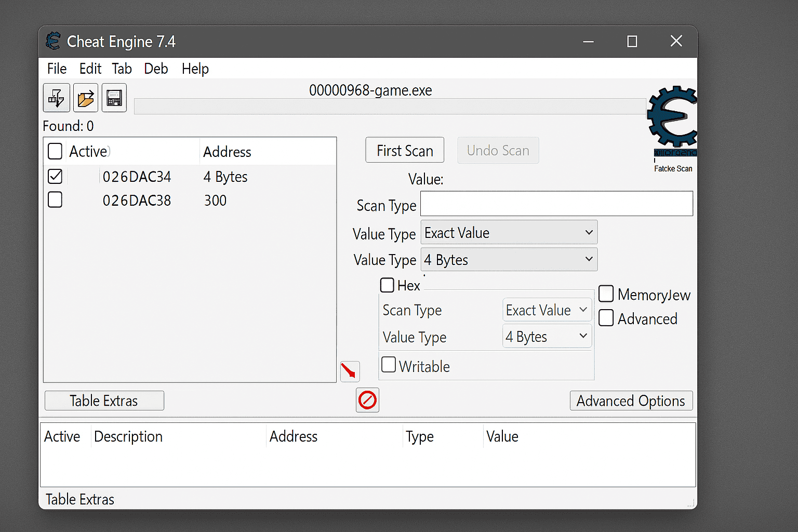Click the Cheat Engine title bar icon
Viewport: 798px width, 532px height.
53,41
